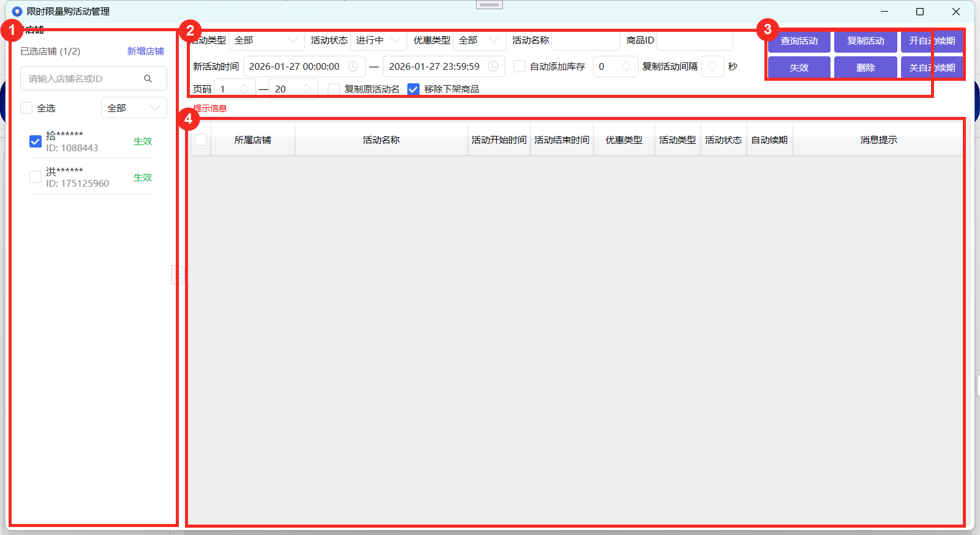
Task: Open the 新增店铺 link
Action: click(145, 51)
